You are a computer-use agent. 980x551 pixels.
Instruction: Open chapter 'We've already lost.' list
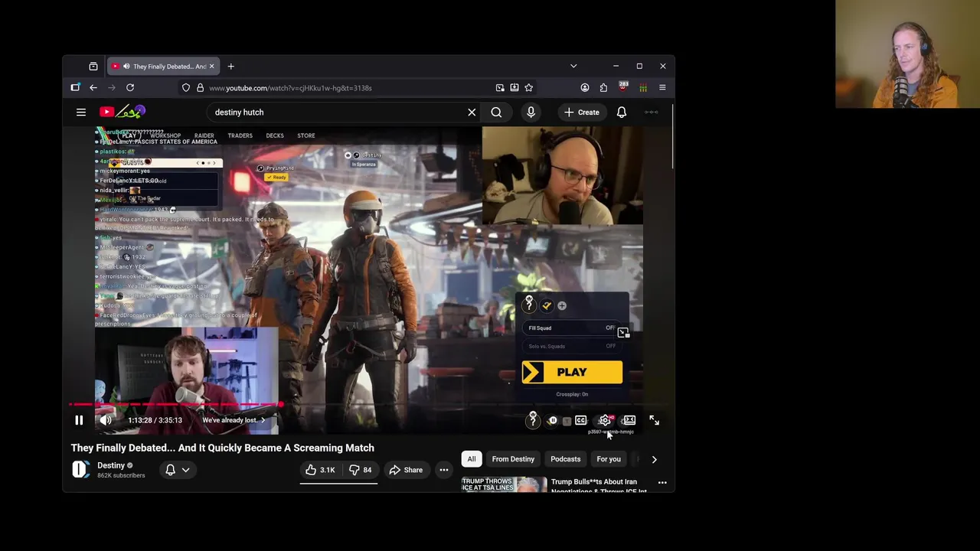tap(233, 420)
